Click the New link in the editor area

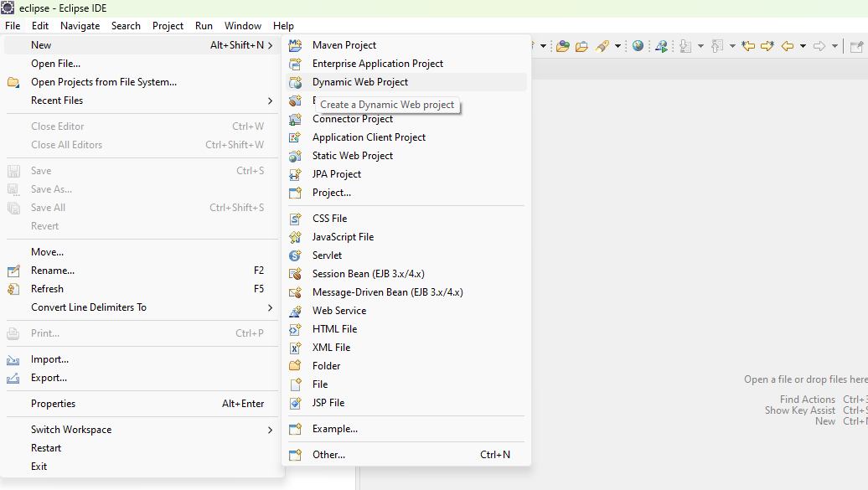point(825,420)
